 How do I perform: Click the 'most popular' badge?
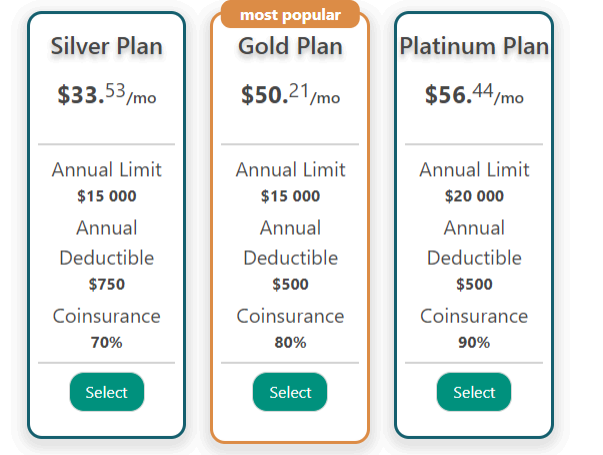pos(290,15)
